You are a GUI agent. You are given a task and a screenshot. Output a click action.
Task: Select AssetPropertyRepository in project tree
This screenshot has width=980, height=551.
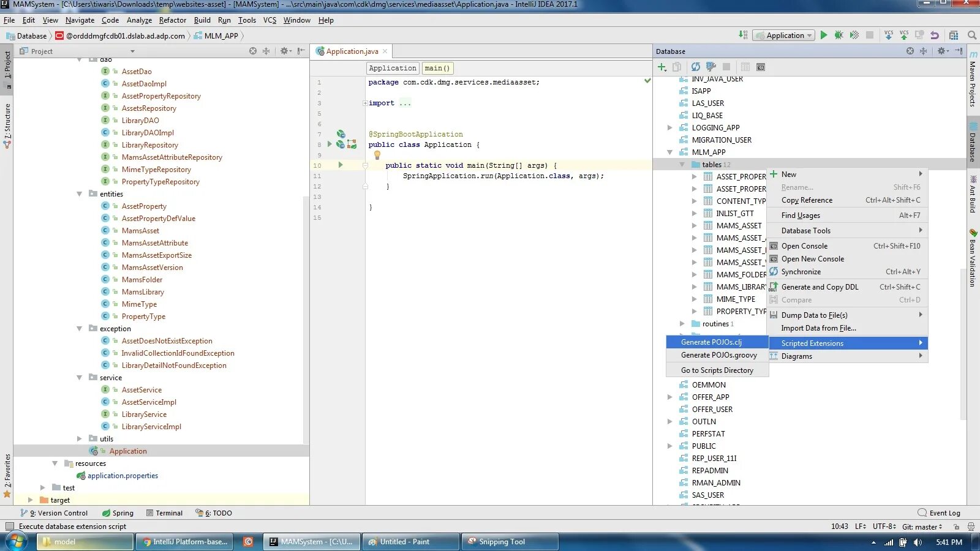(x=161, y=96)
